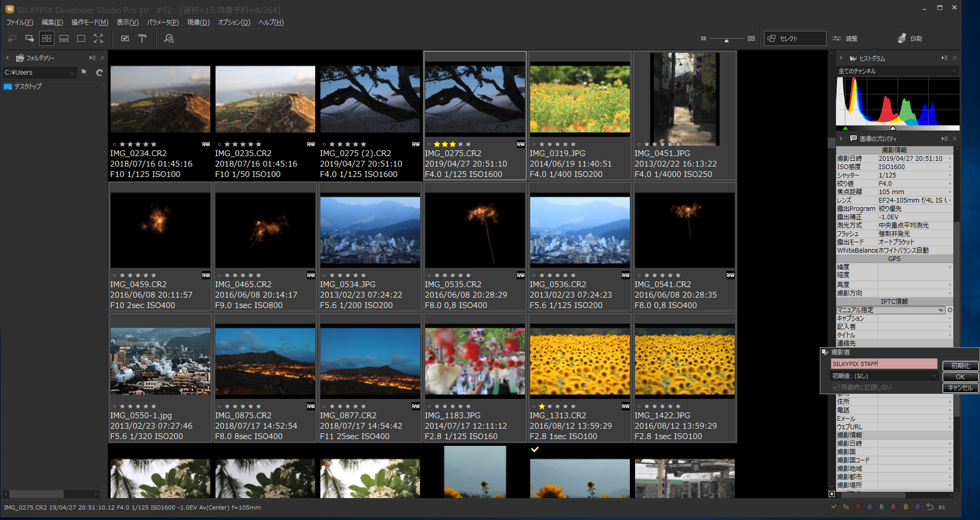Click red X delete mark in status bar

point(857,506)
